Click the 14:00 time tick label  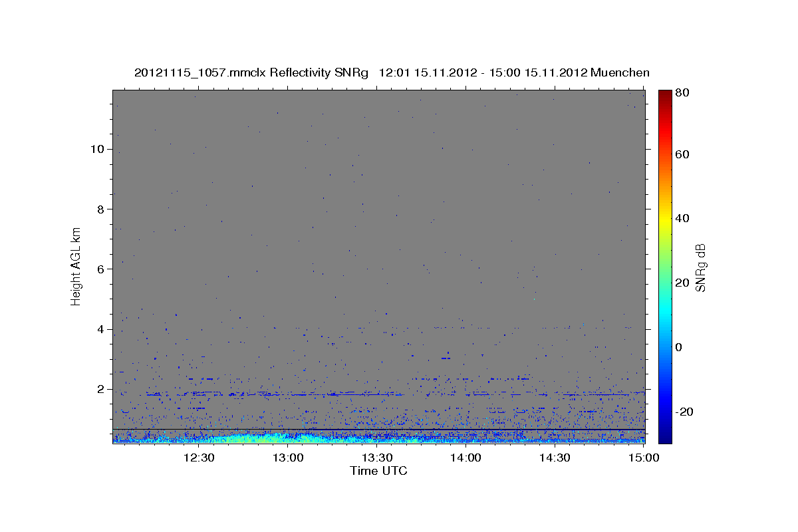click(x=465, y=458)
